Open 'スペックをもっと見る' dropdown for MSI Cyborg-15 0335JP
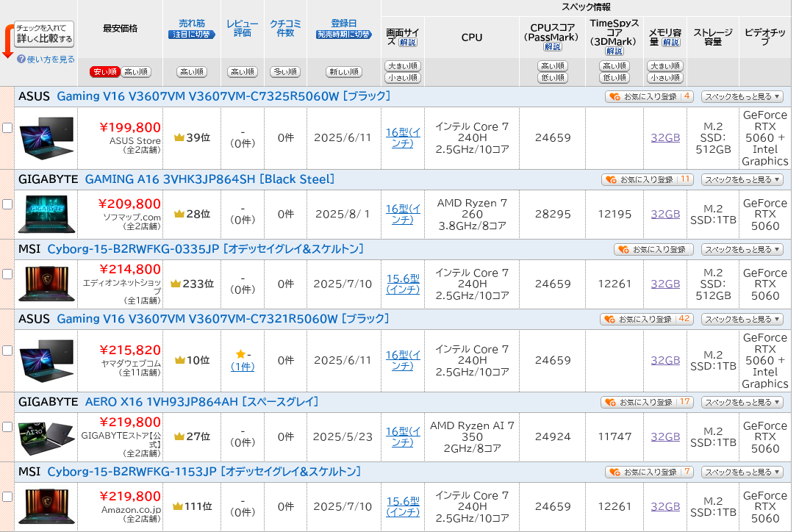 [x=742, y=249]
